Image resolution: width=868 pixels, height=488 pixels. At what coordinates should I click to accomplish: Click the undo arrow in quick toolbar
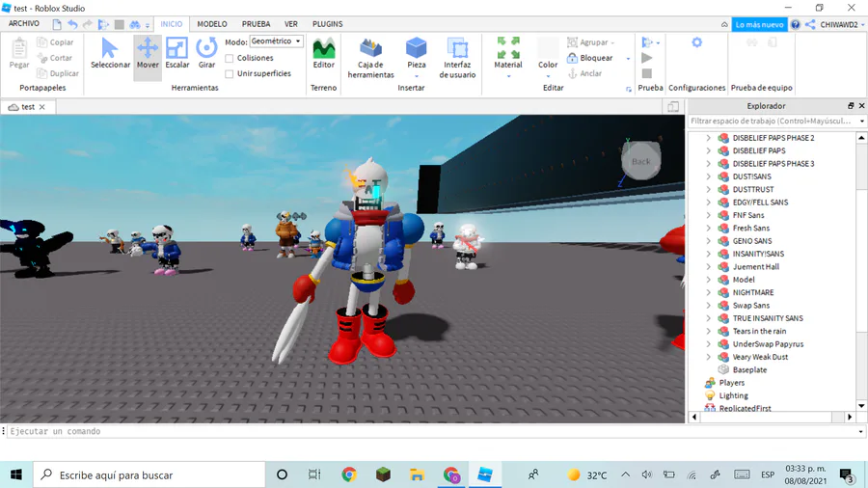[72, 24]
